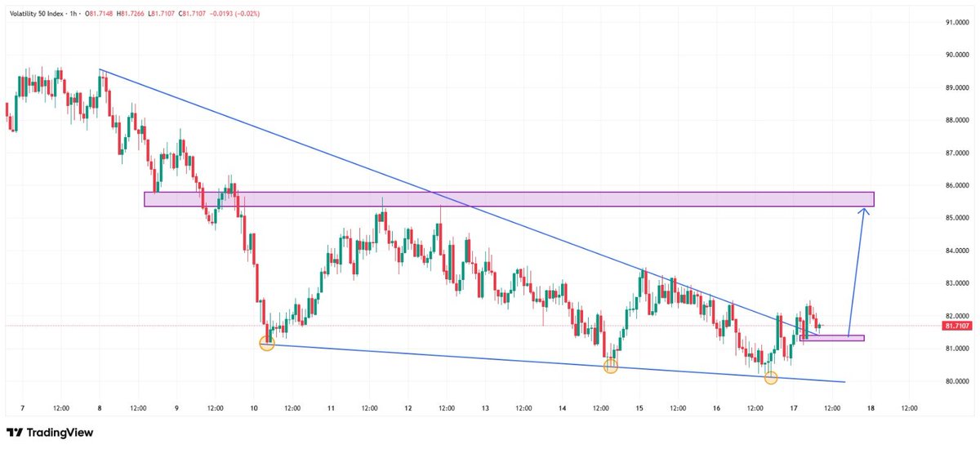
Task: Click the date label 9 on time axis
Action: [x=176, y=407]
